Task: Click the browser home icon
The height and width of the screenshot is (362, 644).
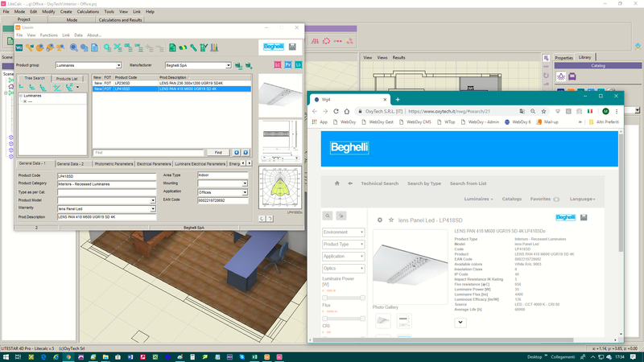Action: 347,111
